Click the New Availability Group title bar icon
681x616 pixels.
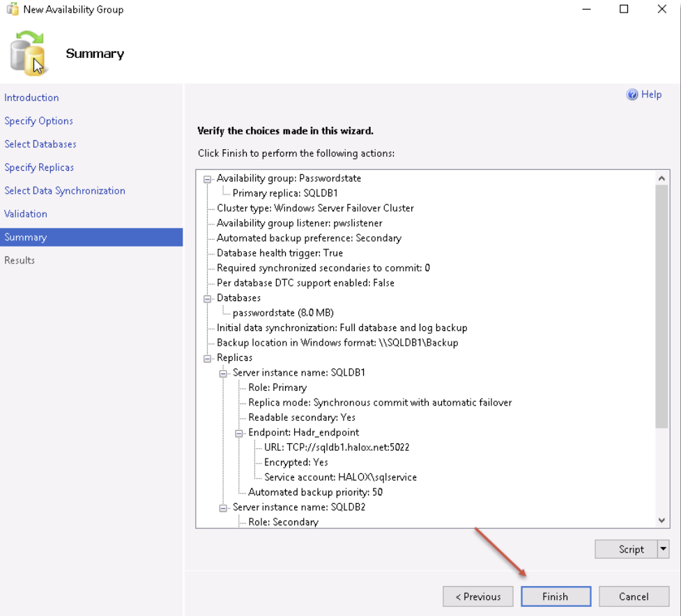[x=12, y=9]
